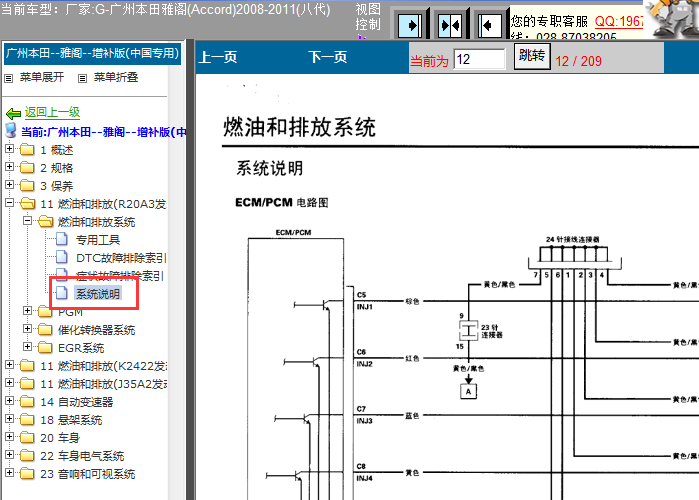The width and height of the screenshot is (699, 500).
Task: Click the folder icon for 催化转换器系统
Action: [45, 329]
